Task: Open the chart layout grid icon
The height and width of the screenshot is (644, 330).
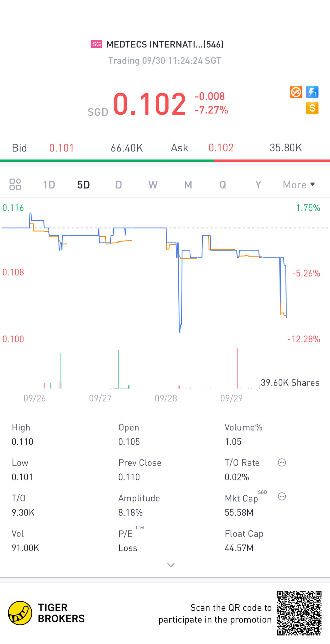Action: tap(15, 184)
